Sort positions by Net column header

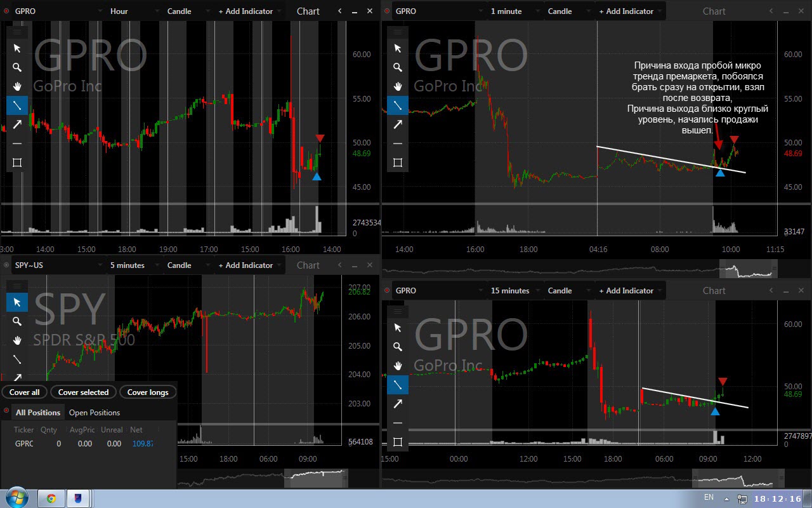tap(136, 430)
